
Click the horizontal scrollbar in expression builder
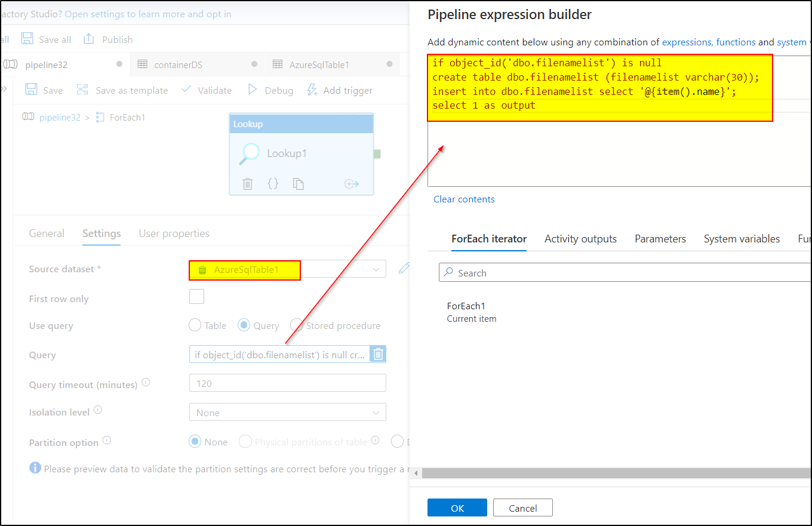615,473
